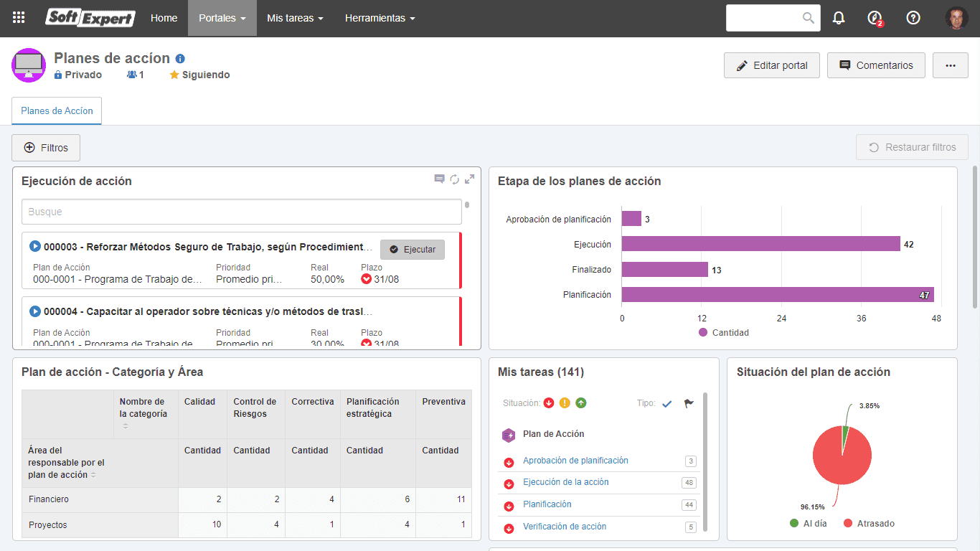Click the search magnifier icon
The width and height of the screenshot is (980, 551).
point(809,18)
